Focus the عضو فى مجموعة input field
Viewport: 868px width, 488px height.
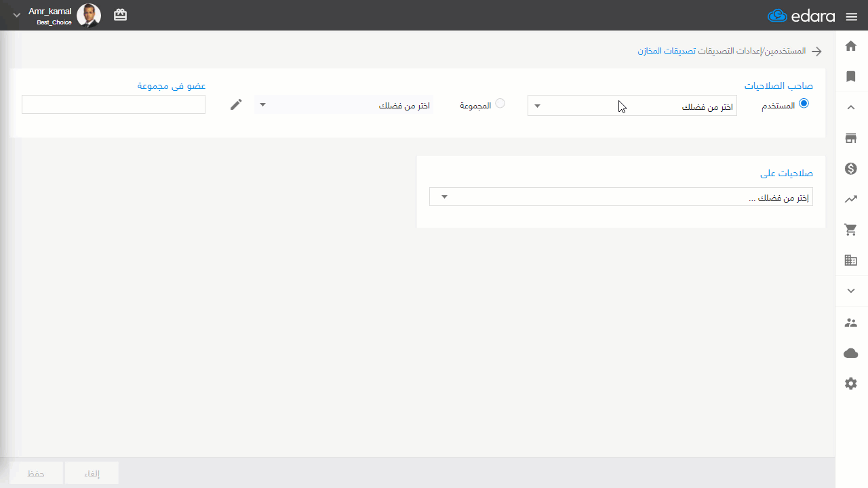(x=114, y=104)
